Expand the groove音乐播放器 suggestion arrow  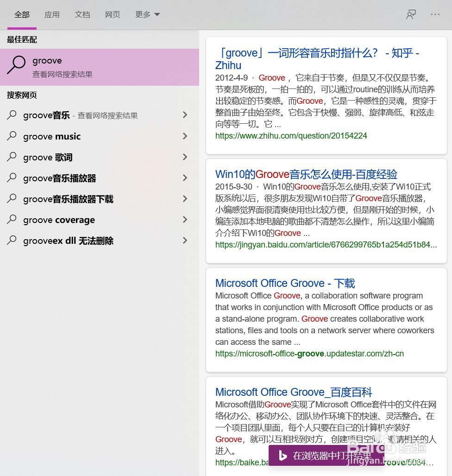tap(185, 178)
